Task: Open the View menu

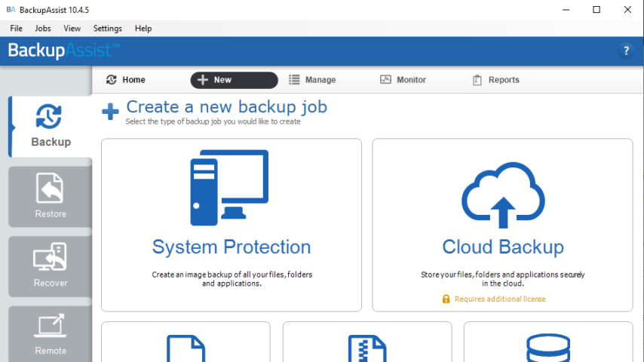Action: point(72,29)
